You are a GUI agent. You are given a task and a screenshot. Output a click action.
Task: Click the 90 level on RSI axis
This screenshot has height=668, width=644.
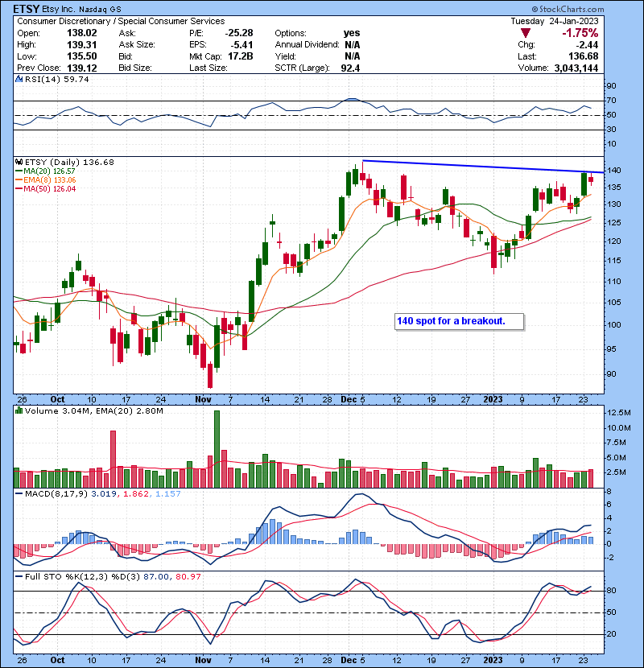pyautogui.click(x=612, y=86)
